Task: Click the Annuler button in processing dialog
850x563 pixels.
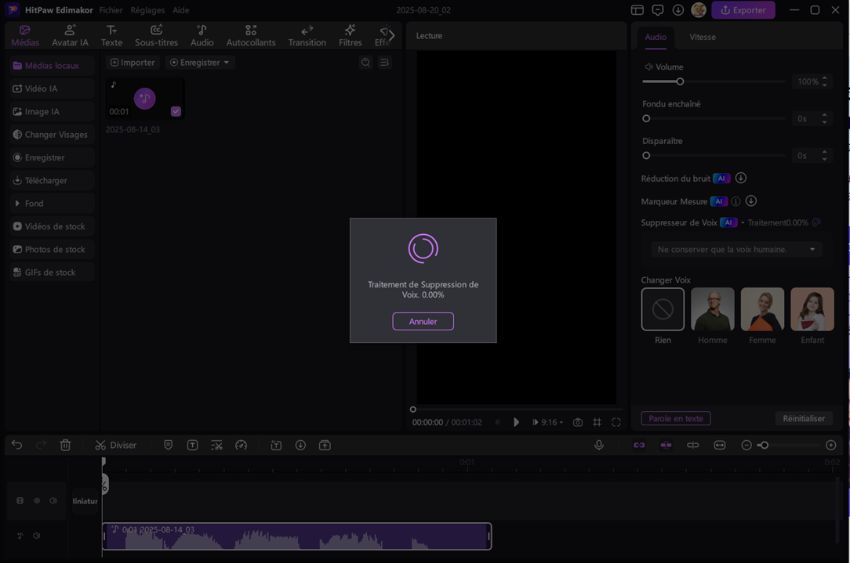Action: (422, 321)
